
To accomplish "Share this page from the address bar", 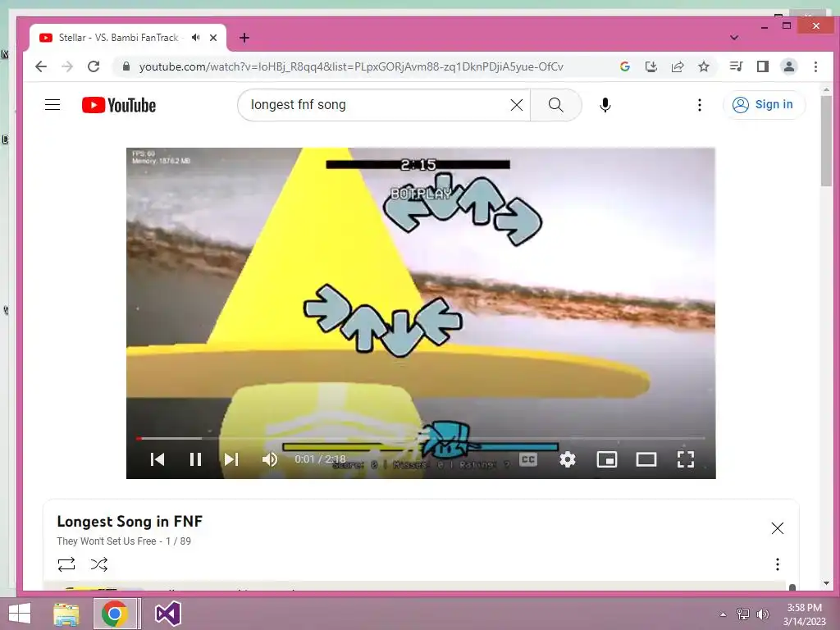I will (677, 66).
